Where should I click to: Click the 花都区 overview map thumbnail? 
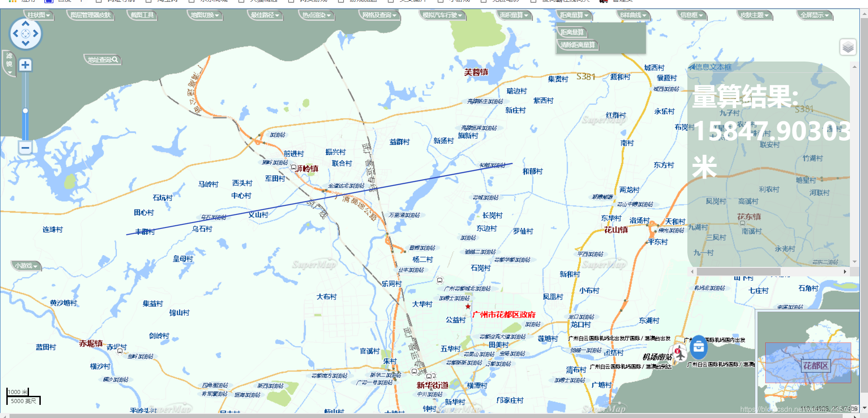pos(808,363)
